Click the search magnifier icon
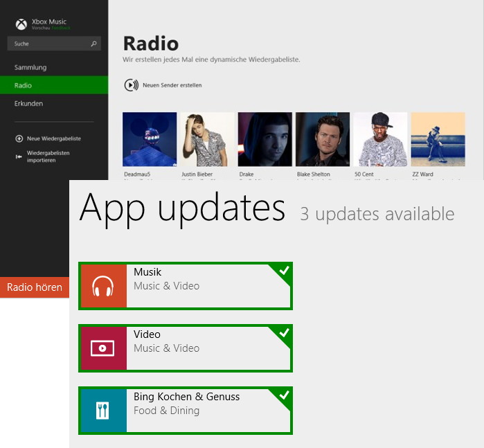The image size is (484, 448). pos(94,44)
